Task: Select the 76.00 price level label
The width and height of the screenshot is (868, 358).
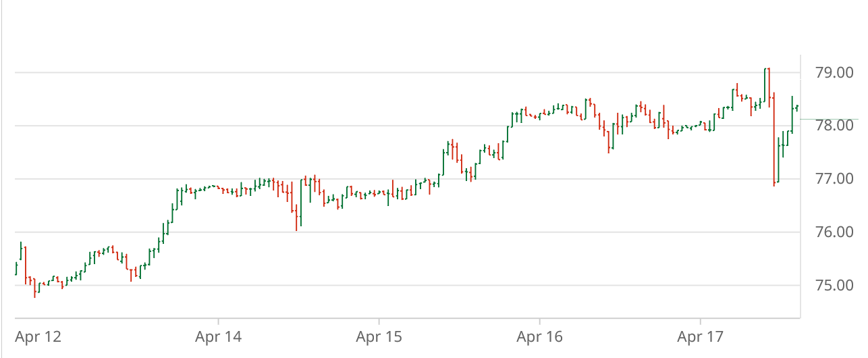Action: click(829, 232)
